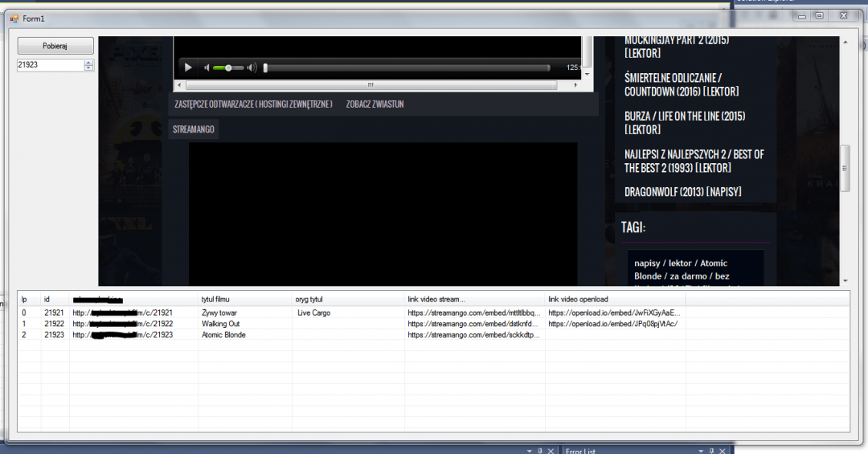The image size is (868, 454).
Task: Increment the numeric ID spinner up arrow
Action: (x=88, y=62)
